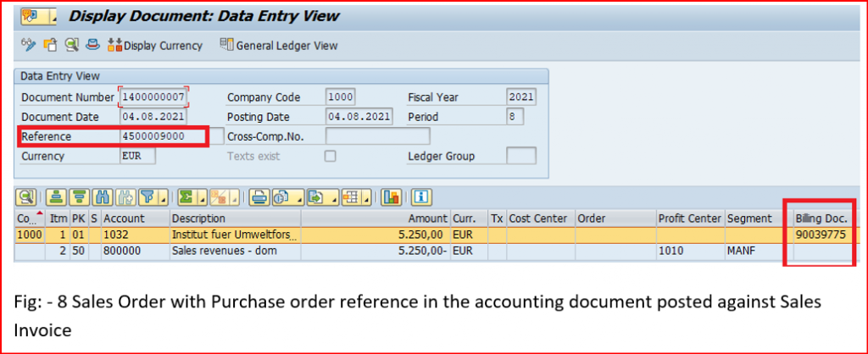Open the filter dropdown arrow
The height and width of the screenshot is (354, 868).
163,196
